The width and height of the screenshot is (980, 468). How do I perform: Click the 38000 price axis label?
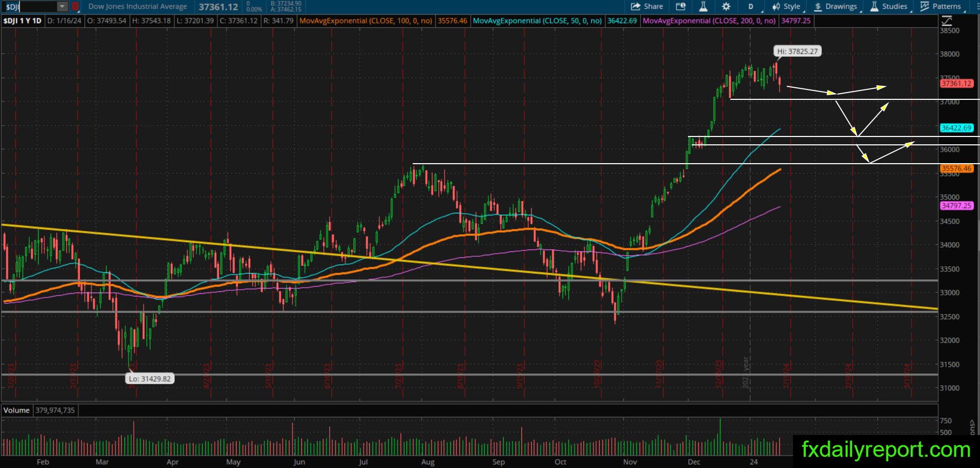pos(950,54)
